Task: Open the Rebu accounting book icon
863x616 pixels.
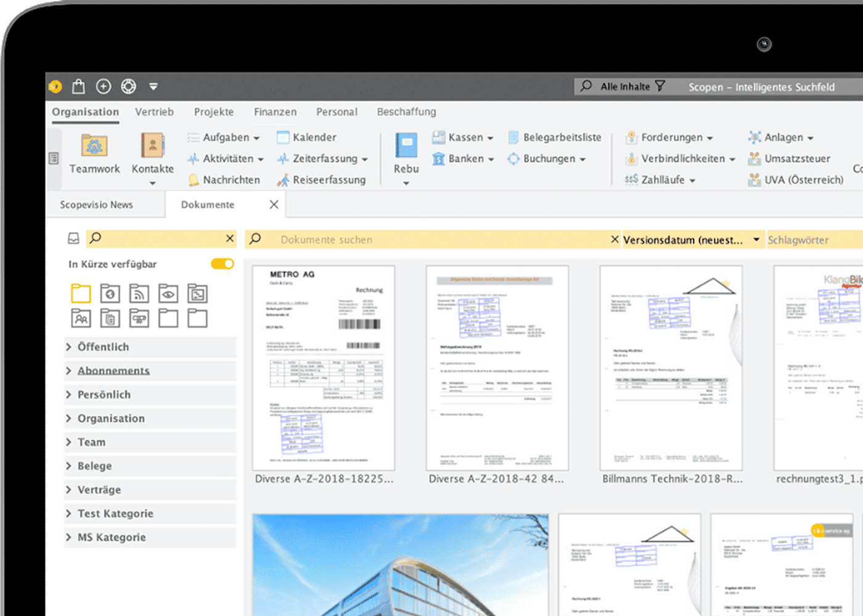Action: coord(406,147)
